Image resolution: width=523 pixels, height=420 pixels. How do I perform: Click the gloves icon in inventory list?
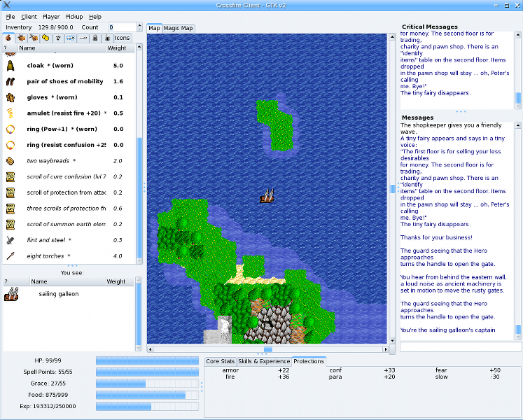[11, 97]
